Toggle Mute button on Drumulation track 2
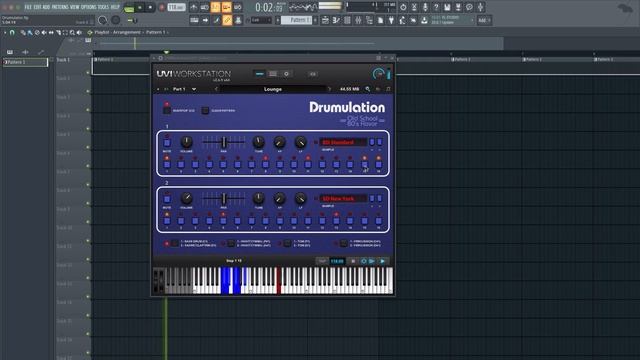This screenshot has height=360, width=640. click(167, 199)
